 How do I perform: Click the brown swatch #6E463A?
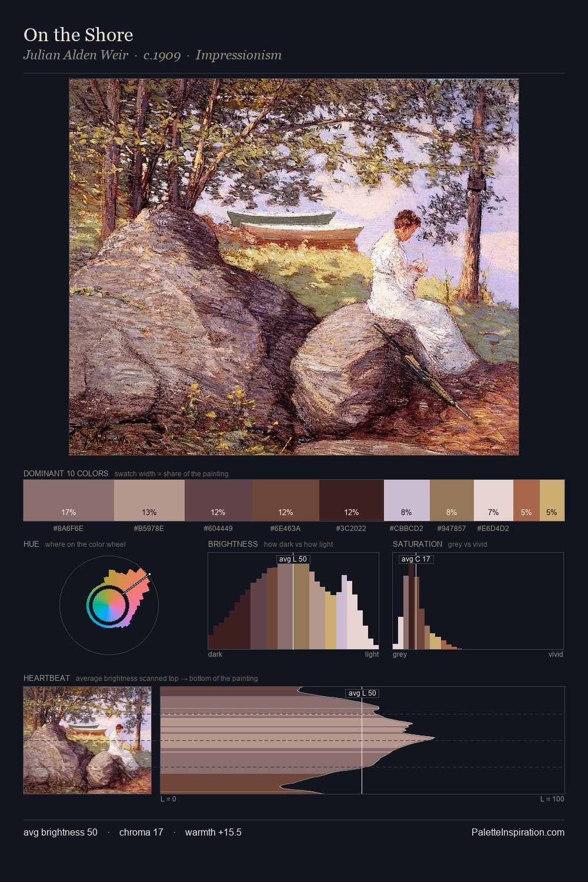click(x=286, y=500)
